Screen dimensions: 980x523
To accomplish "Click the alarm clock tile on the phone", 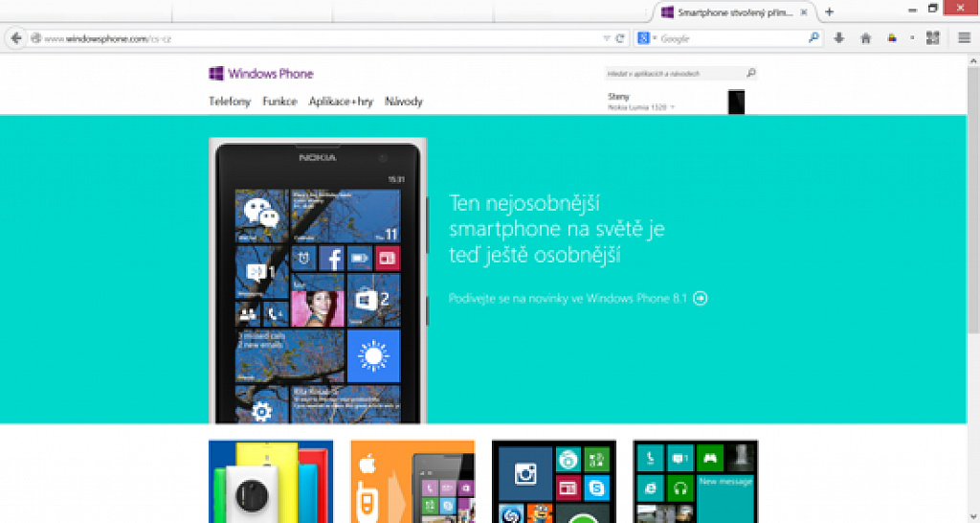I will 304,258.
